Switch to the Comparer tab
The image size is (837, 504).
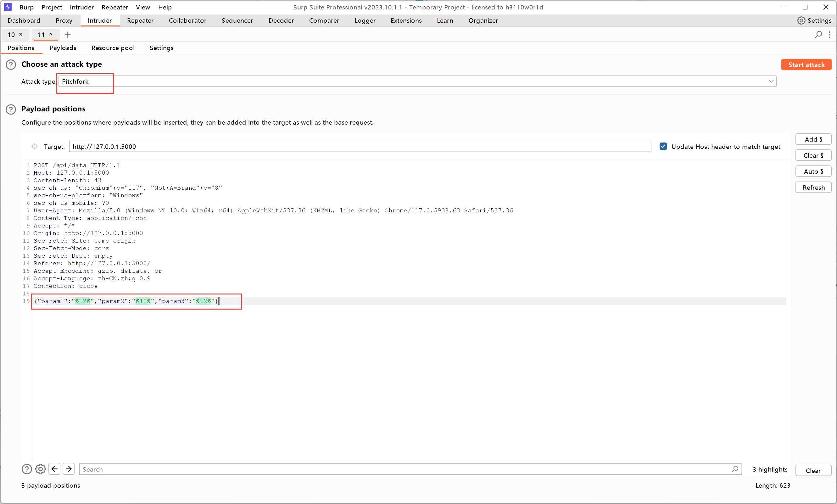tap(324, 20)
